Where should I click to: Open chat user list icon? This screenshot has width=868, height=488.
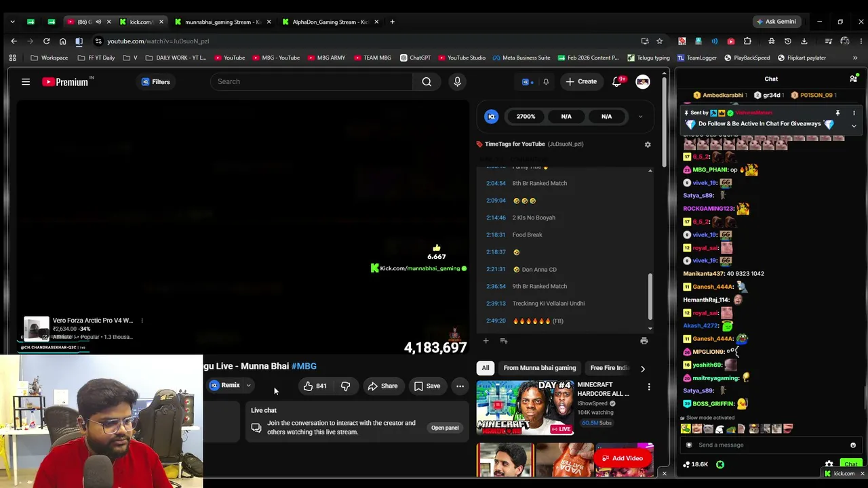pos(853,79)
